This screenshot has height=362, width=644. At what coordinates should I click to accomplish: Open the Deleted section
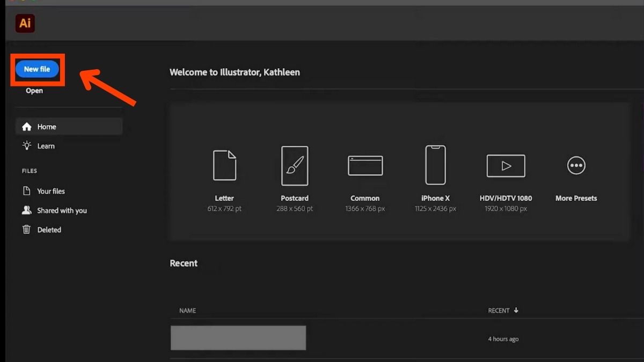point(49,230)
